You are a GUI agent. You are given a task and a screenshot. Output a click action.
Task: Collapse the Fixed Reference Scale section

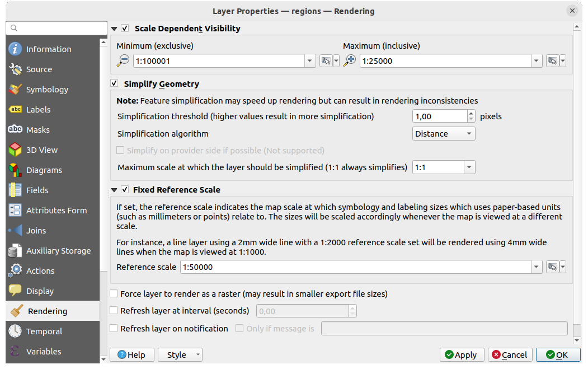pos(114,189)
